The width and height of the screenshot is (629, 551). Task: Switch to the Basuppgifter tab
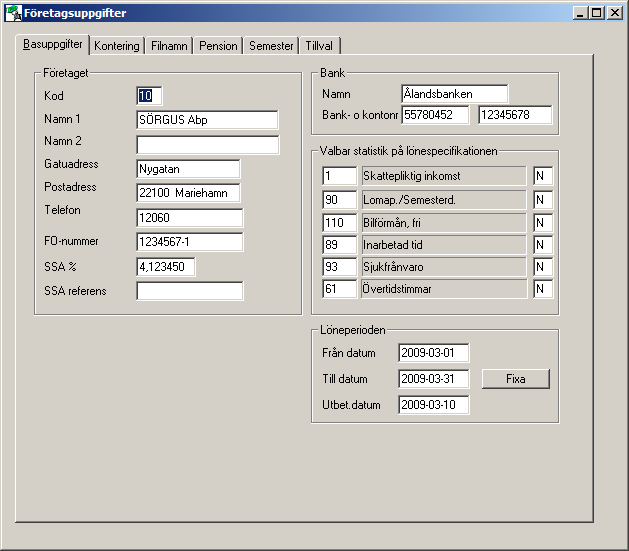[x=53, y=45]
